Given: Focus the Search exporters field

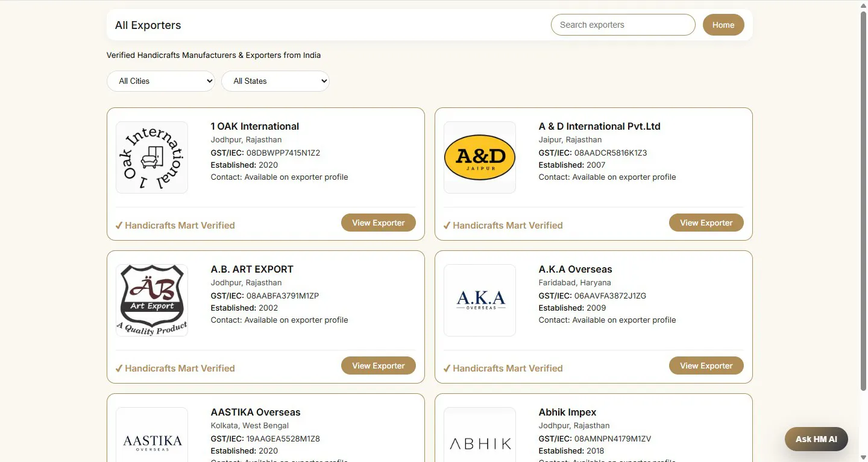Looking at the screenshot, I should (x=623, y=25).
